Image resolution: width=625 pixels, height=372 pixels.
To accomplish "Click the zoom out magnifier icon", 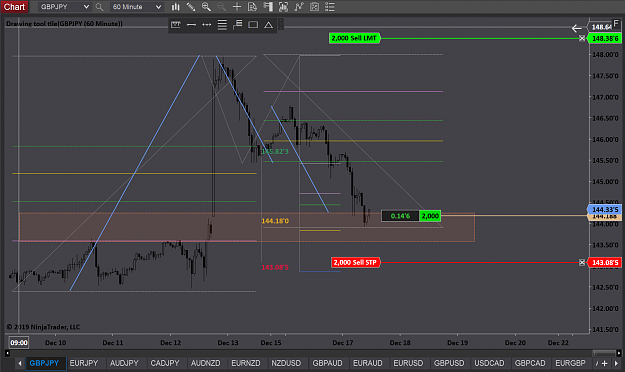I will pyautogui.click(x=221, y=7).
